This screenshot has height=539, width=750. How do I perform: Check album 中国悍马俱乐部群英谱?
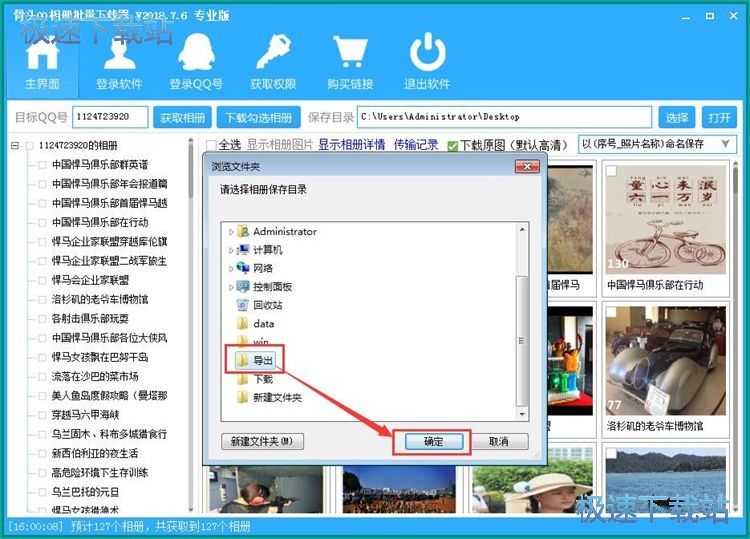pyautogui.click(x=42, y=165)
